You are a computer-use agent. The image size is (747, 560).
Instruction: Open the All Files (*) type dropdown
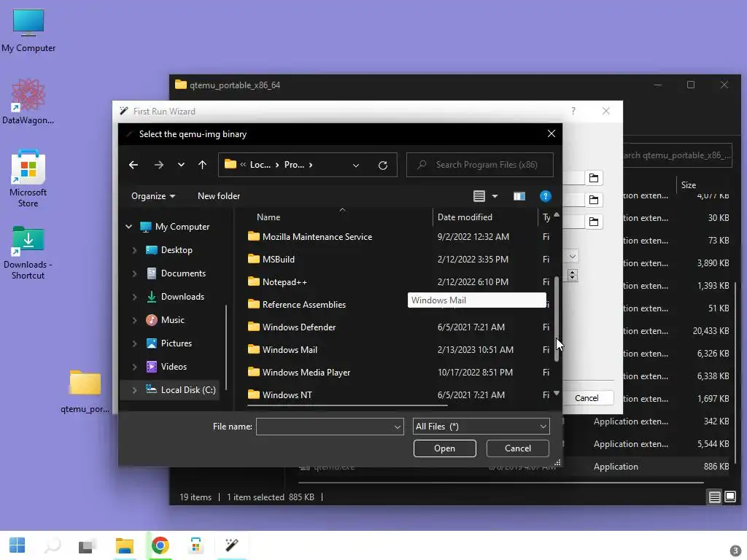pos(481,427)
